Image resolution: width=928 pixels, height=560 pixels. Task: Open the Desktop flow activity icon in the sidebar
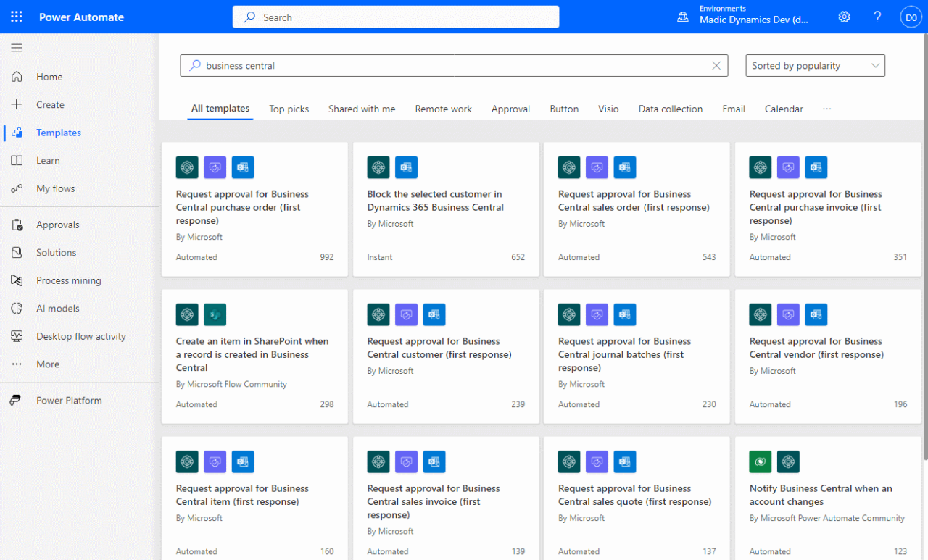pos(17,335)
